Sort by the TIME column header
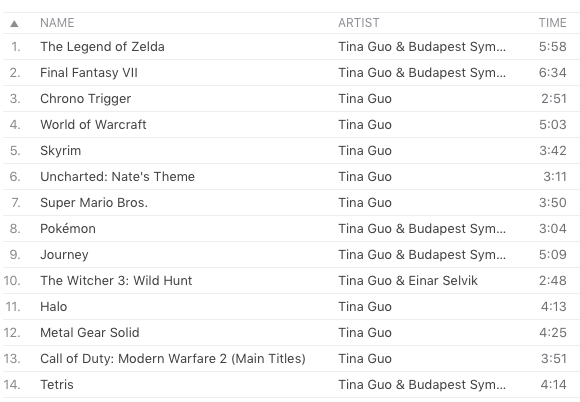580x402 pixels. (x=552, y=23)
